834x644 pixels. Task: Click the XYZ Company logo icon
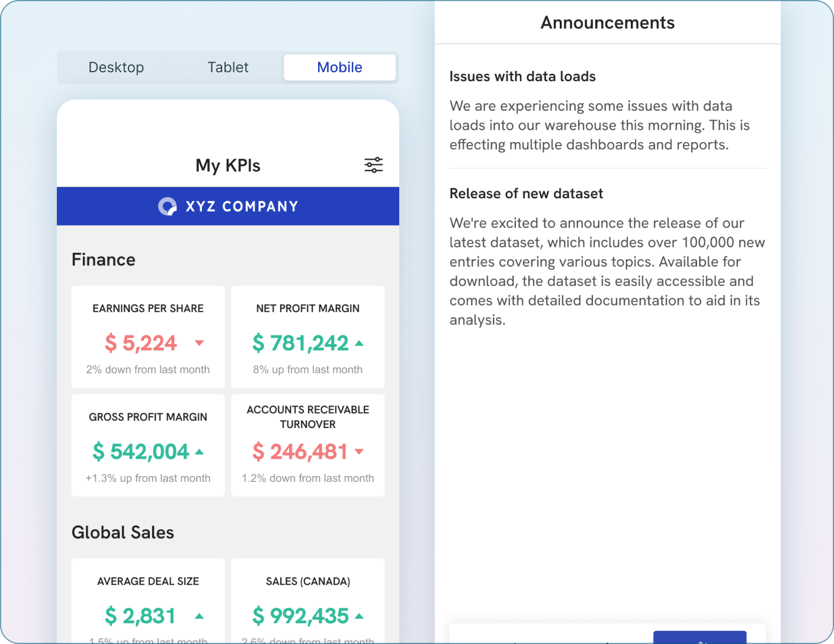(x=168, y=206)
